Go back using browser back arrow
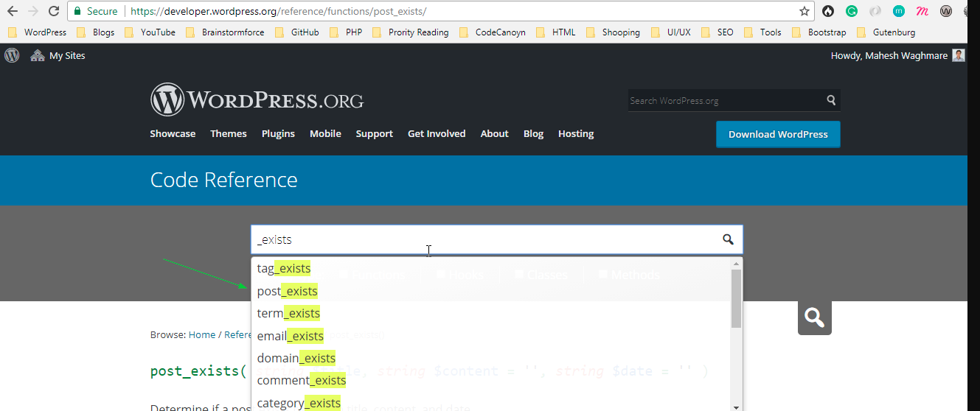The height and width of the screenshot is (411, 980). 13,11
